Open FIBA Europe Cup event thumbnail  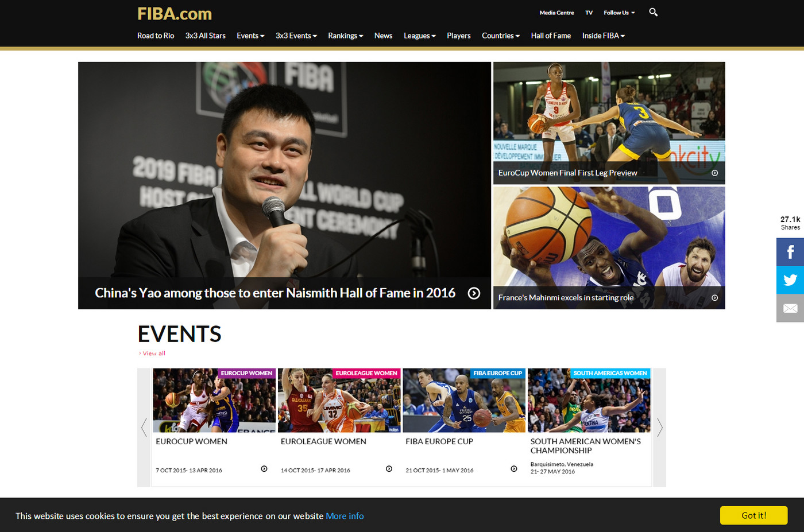pos(464,401)
